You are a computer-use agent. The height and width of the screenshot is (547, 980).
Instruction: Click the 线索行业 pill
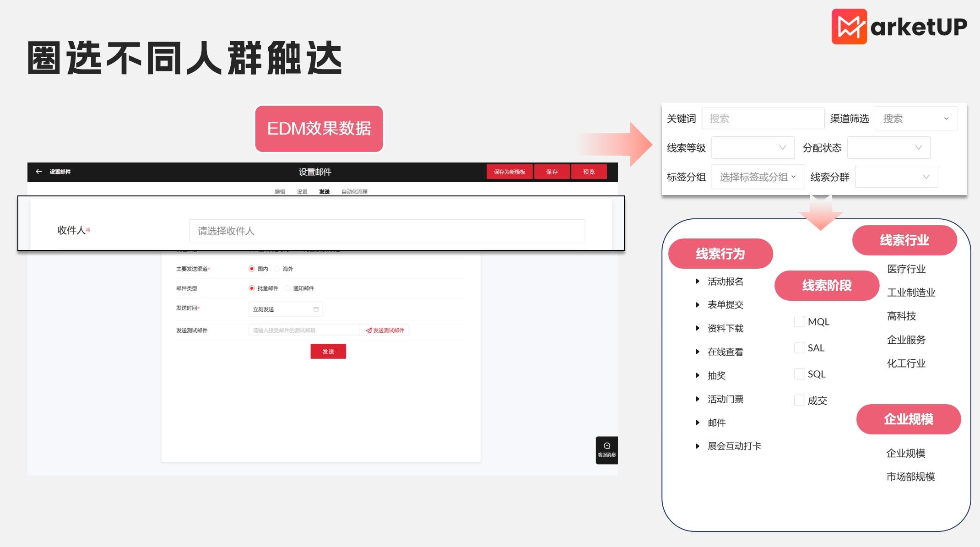[x=904, y=240]
